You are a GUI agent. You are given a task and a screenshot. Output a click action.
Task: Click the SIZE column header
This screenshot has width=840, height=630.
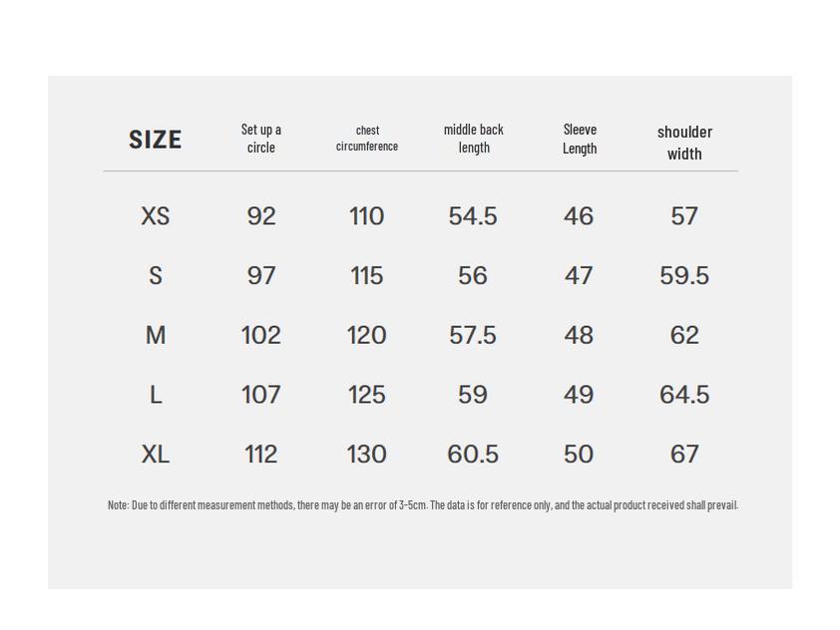[x=156, y=140]
